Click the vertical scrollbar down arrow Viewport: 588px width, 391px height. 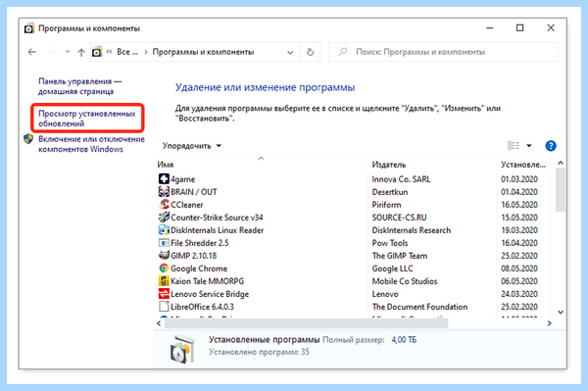tap(561, 312)
